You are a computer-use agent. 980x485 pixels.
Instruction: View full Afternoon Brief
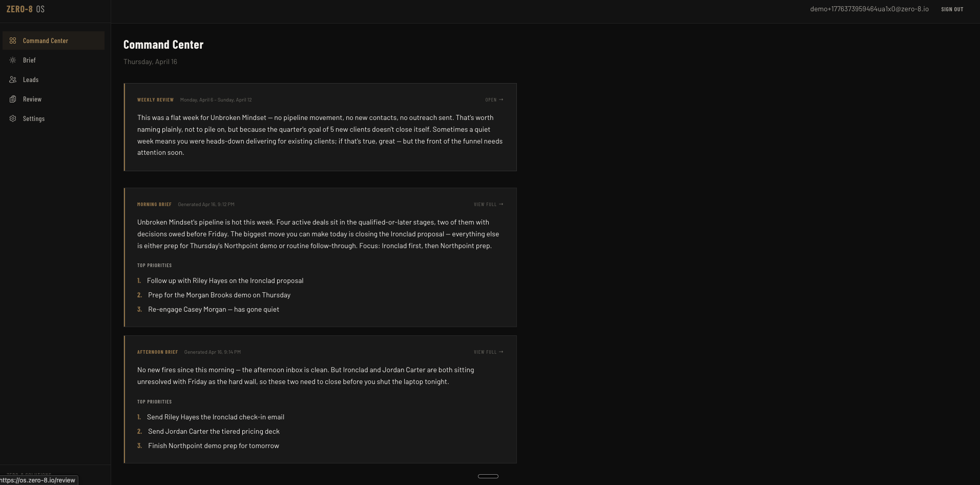tap(488, 352)
